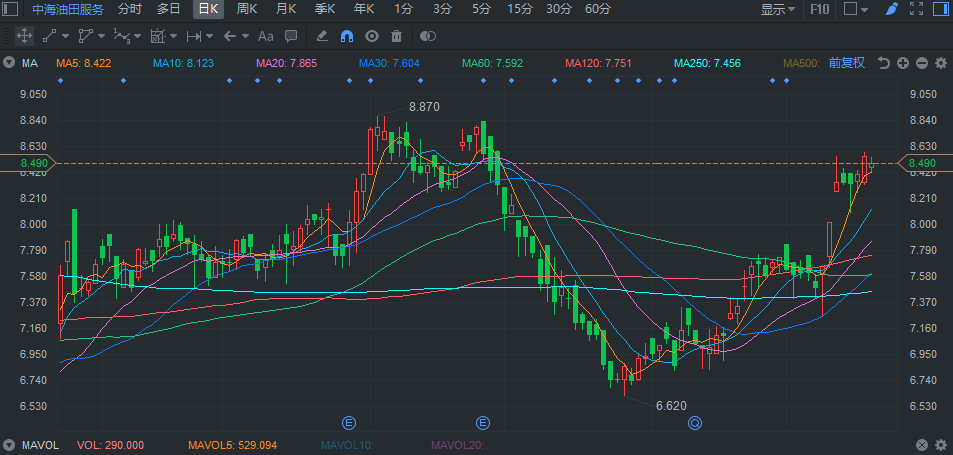Click stock name 中海油田服务
The height and width of the screenshot is (455, 953).
coord(68,9)
